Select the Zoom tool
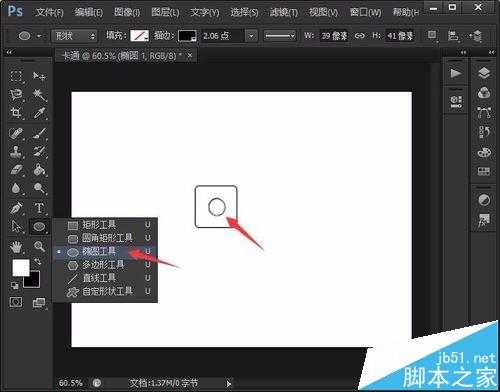Image resolution: width=500 pixels, height=392 pixels. [39, 247]
